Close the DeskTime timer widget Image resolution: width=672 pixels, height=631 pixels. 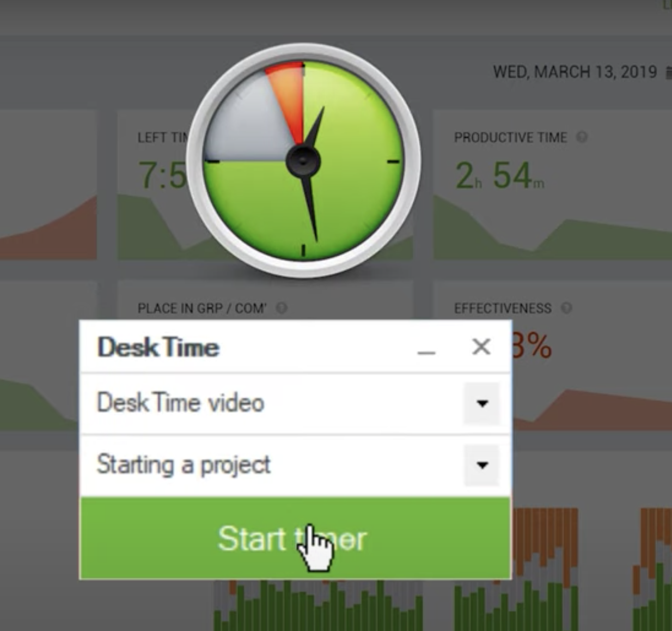(x=481, y=347)
